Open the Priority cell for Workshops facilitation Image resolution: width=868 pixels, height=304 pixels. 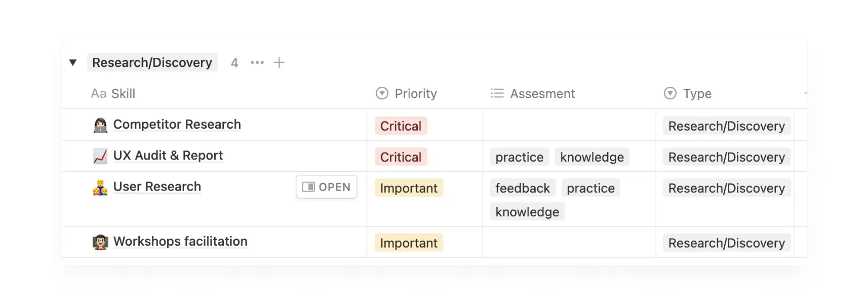(408, 243)
